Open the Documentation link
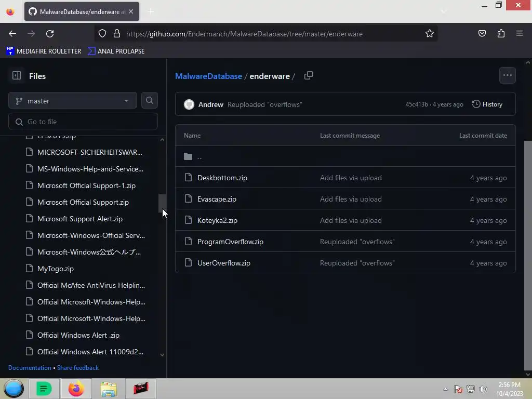 coord(30,368)
